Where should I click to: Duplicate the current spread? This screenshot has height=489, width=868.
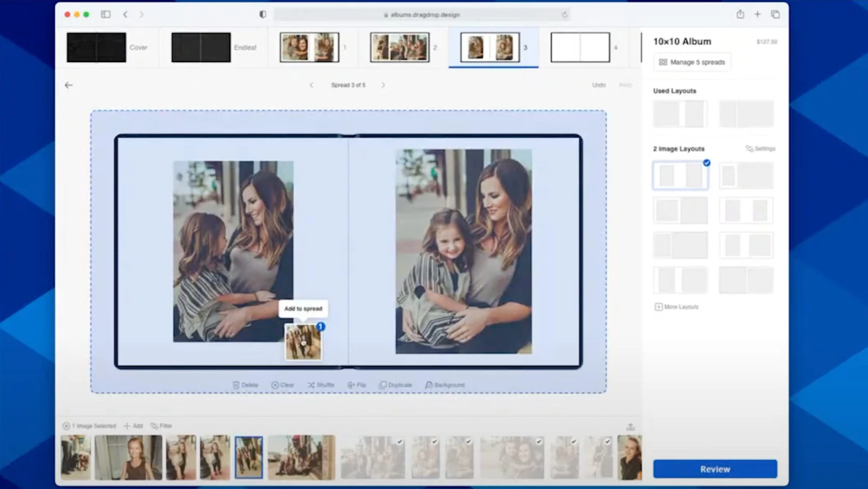pos(395,385)
